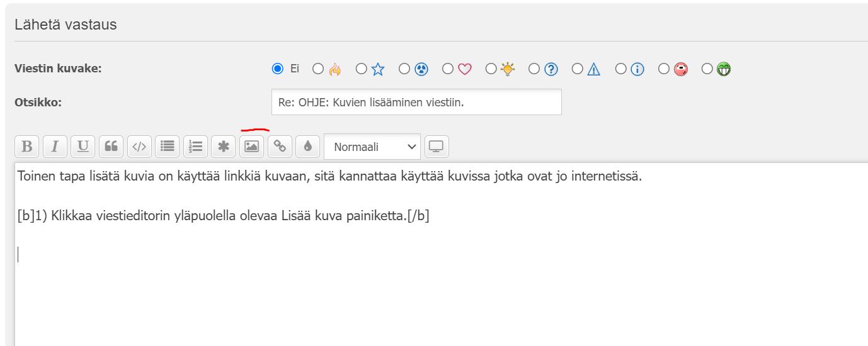Click the Insert image button

pyautogui.click(x=251, y=147)
